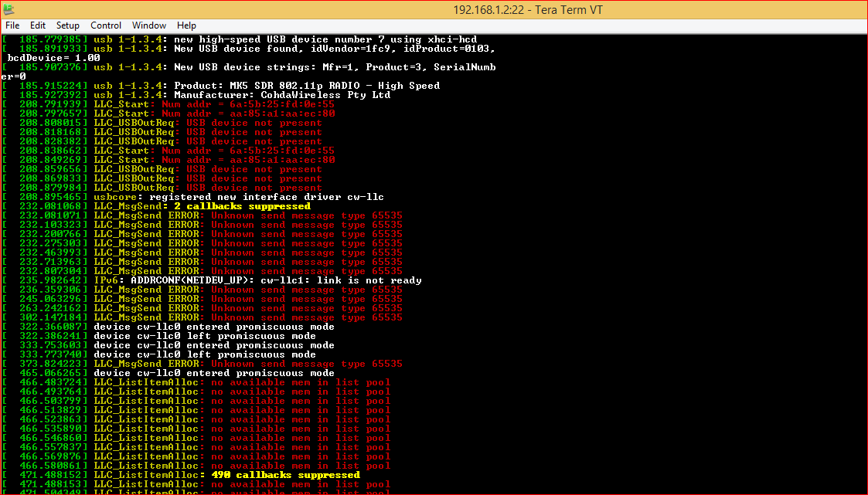This screenshot has width=868, height=495.
Task: Click the window title 192.168.1.2:22 - Tera Term VT
Action: click(528, 10)
